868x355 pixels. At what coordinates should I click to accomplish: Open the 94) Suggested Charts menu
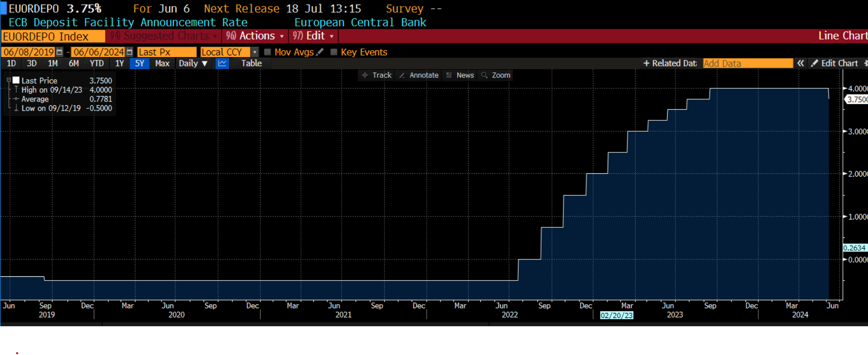[x=163, y=36]
